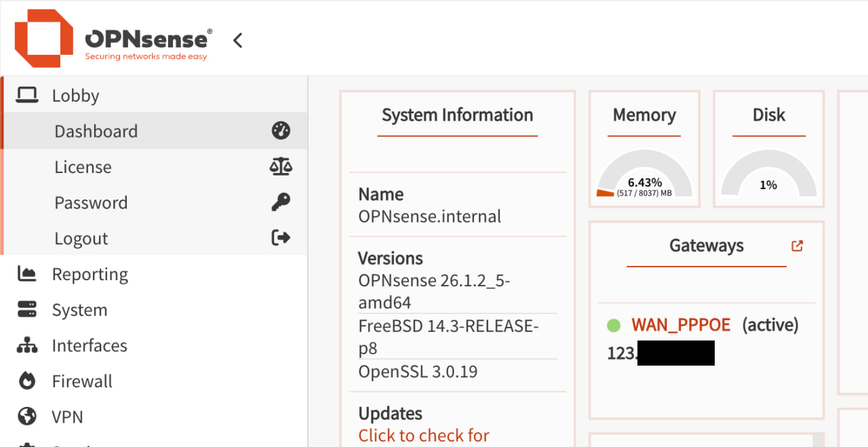This screenshot has height=447, width=868.
Task: Click the Lobby monitor icon
Action: [x=26, y=95]
